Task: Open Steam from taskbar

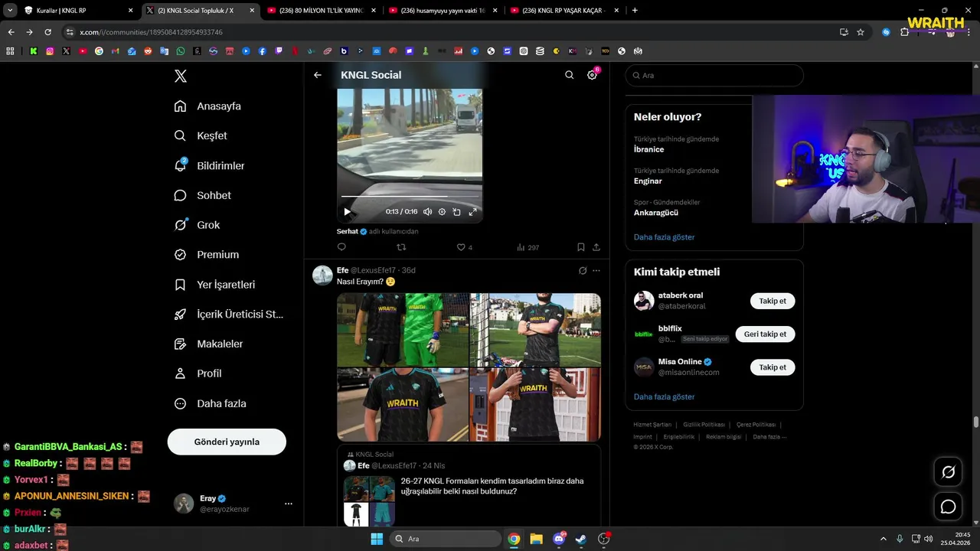Action: 580,539
